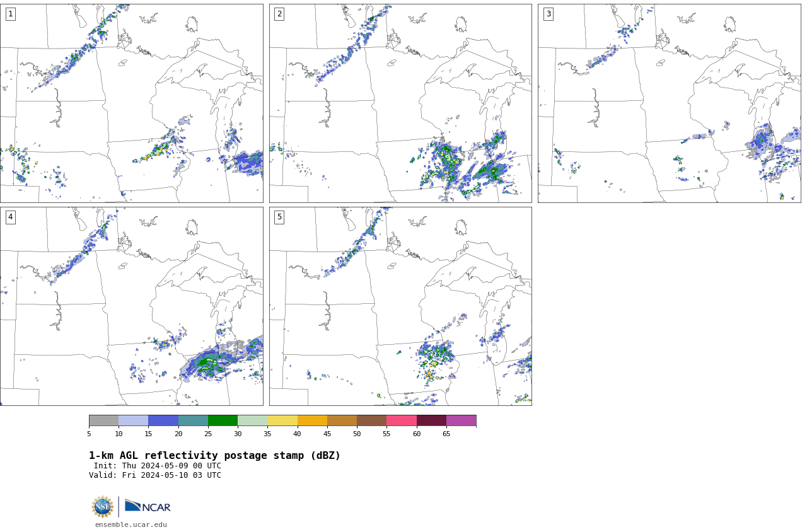The height and width of the screenshot is (532, 807).
Task: Open ensemble member 4 reflectivity map
Action: pyautogui.click(x=131, y=306)
